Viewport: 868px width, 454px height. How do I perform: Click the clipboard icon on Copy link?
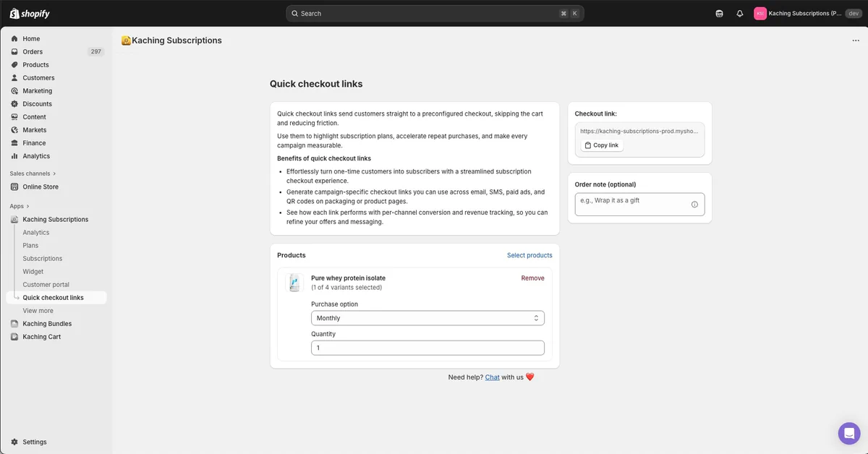(588, 145)
